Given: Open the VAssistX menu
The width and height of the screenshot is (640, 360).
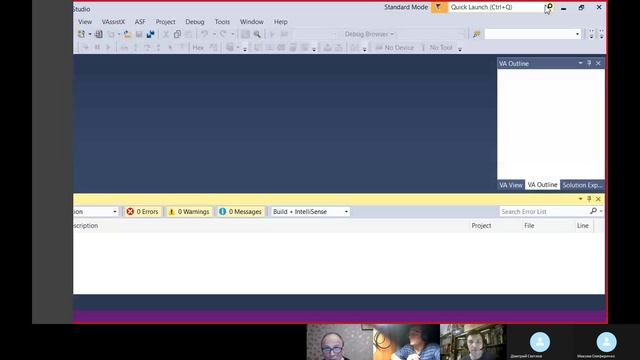Looking at the screenshot, I should 113,22.
